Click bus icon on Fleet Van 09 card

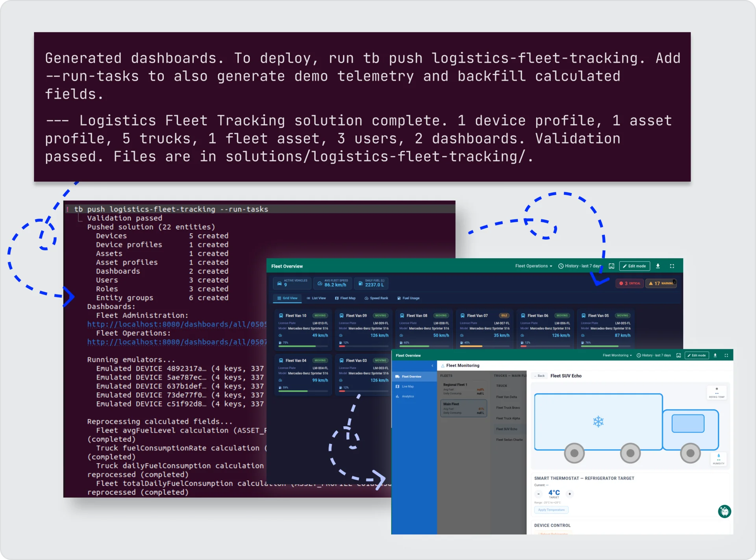341,316
